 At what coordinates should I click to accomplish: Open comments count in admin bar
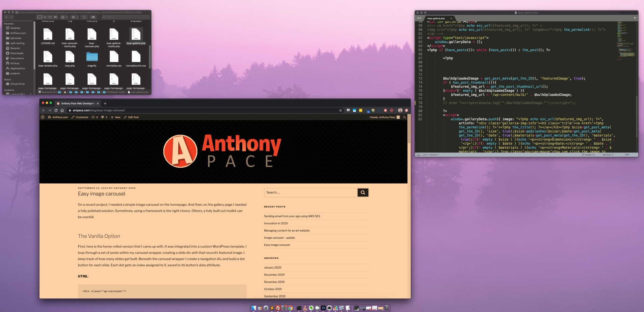(104, 117)
